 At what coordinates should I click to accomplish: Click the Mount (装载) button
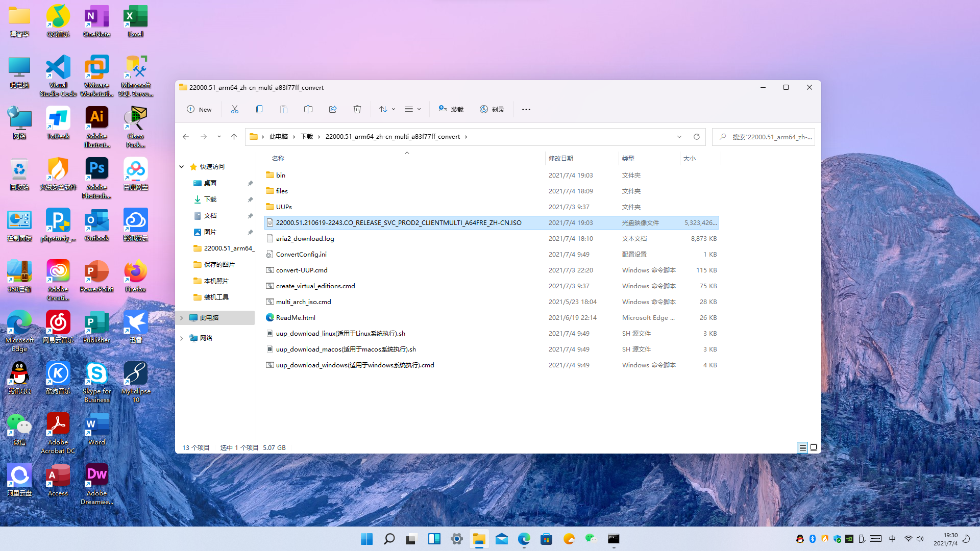coord(451,109)
